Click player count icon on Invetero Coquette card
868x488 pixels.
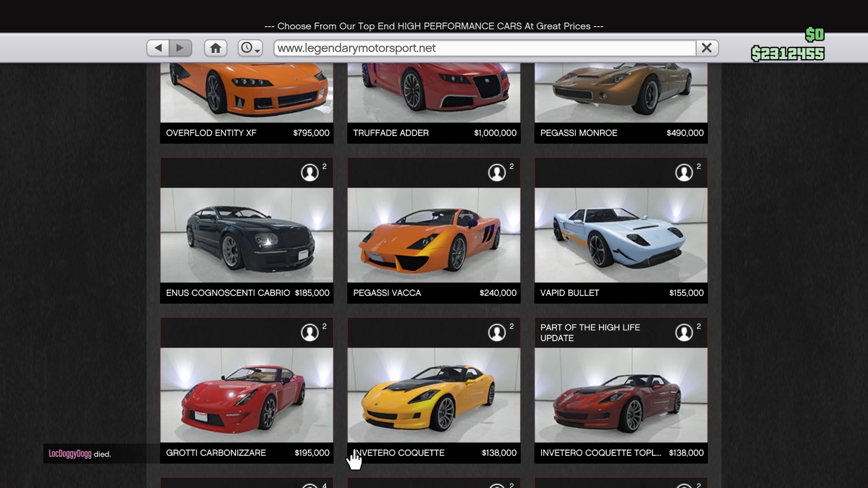(497, 333)
